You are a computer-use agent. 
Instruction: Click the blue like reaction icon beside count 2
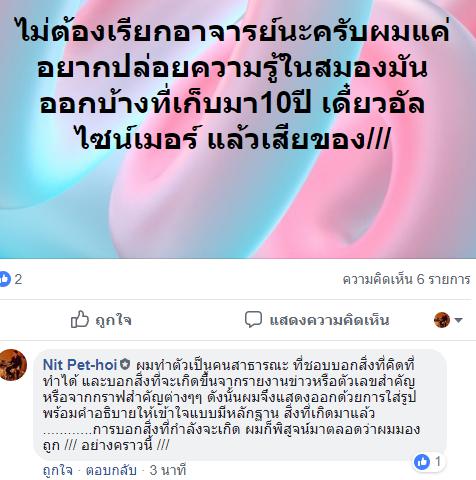(5, 279)
